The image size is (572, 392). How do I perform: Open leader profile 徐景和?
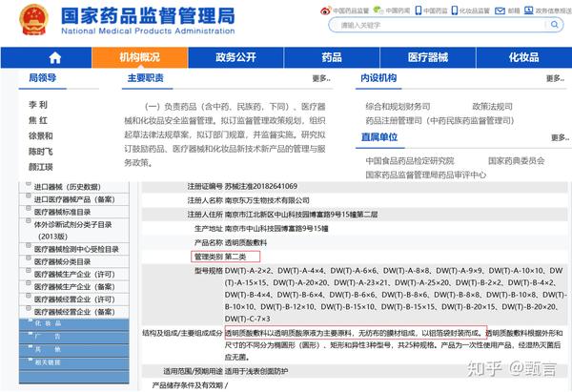point(41,136)
